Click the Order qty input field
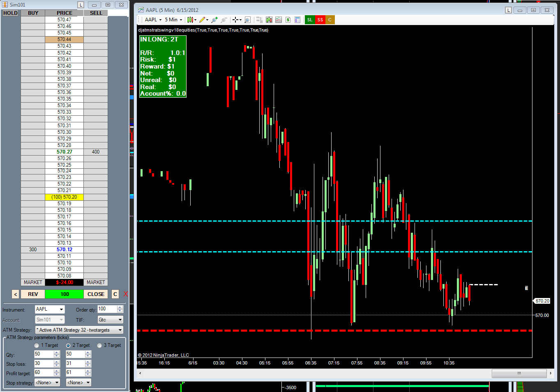Viewport: 560px width, 392px height. (x=107, y=309)
